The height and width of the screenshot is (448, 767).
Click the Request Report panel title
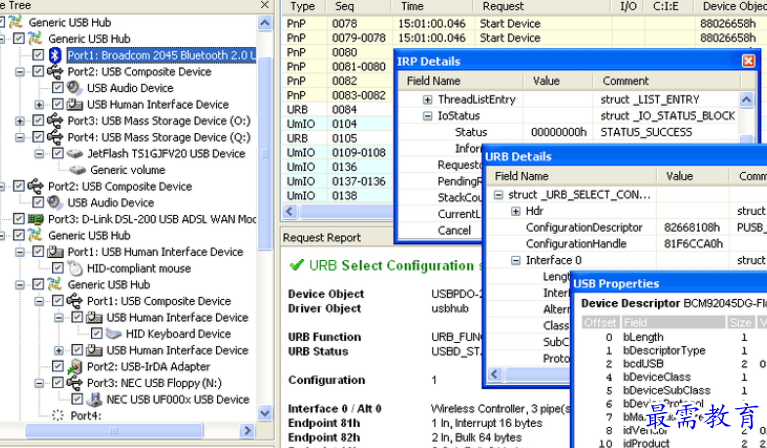(322, 238)
